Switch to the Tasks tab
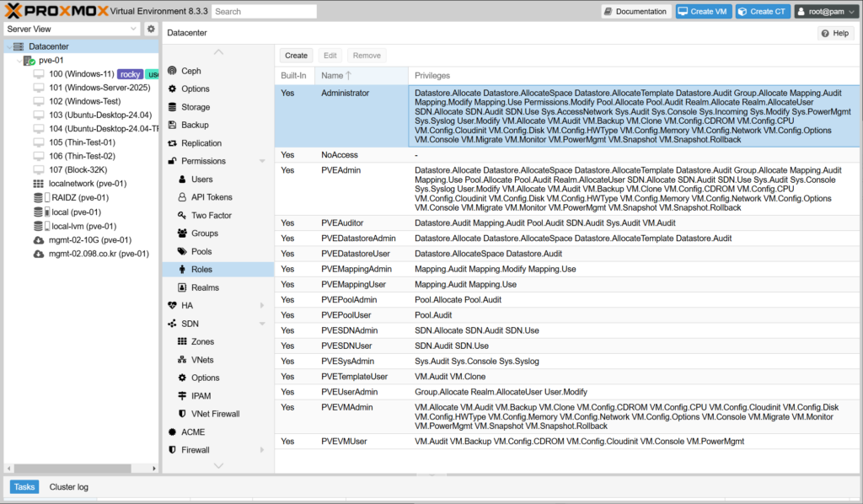863x504 pixels. click(24, 486)
